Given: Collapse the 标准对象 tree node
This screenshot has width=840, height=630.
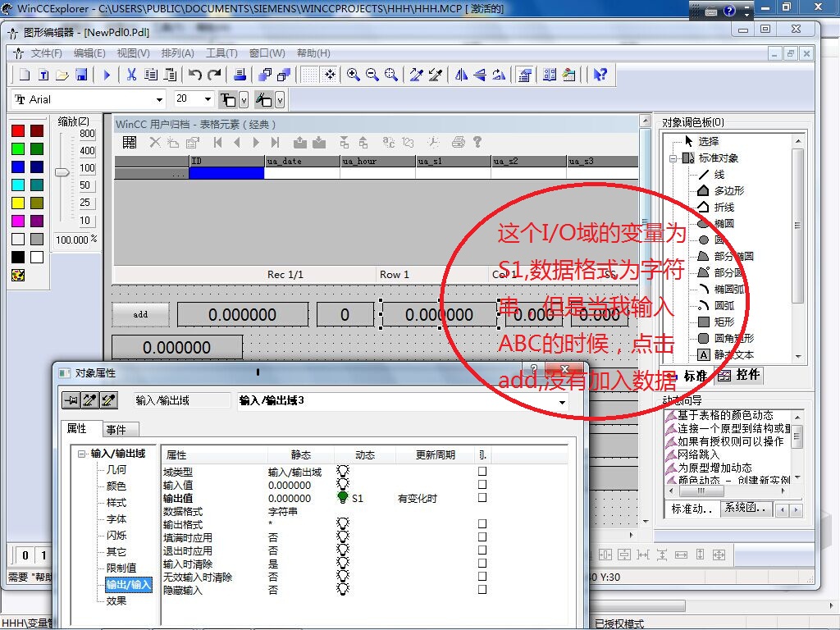Looking at the screenshot, I should [x=673, y=158].
